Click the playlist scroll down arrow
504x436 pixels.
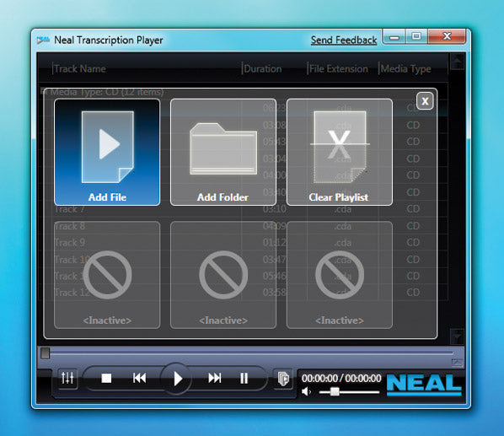[x=457, y=336]
